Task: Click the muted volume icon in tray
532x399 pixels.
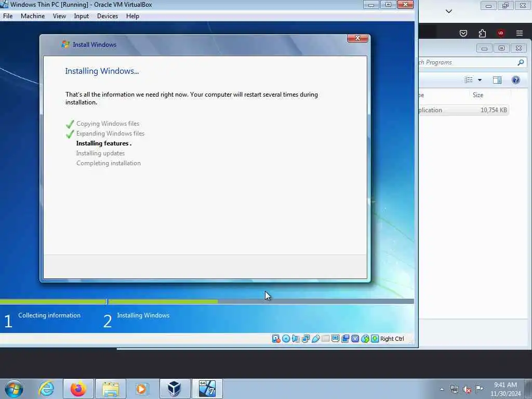Action: coord(467,389)
